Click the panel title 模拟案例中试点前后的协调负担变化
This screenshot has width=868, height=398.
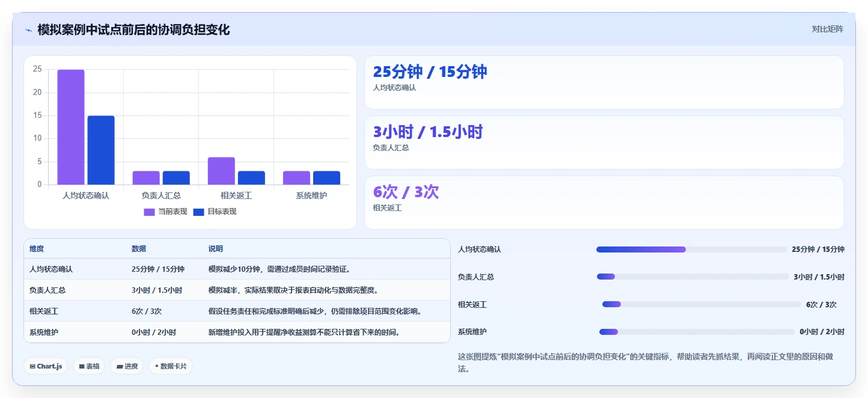coord(133,29)
